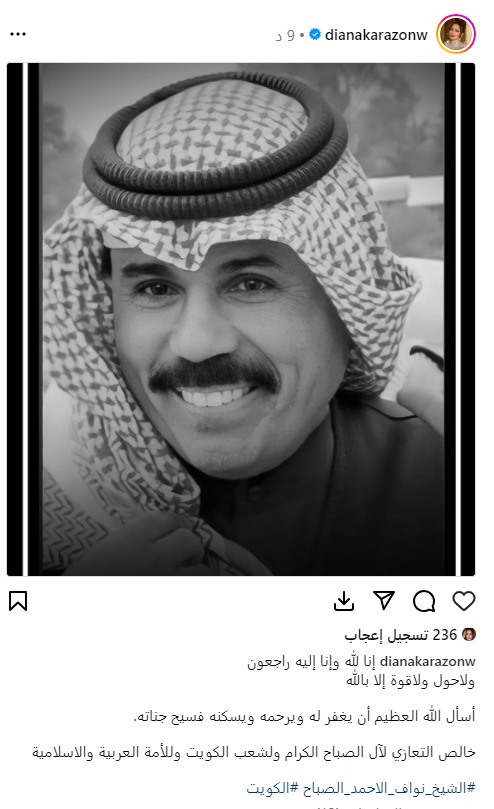This screenshot has height=809, width=494.
Task: Click the caption line about آل الصباح condolences
Action: pyautogui.click(x=253, y=753)
